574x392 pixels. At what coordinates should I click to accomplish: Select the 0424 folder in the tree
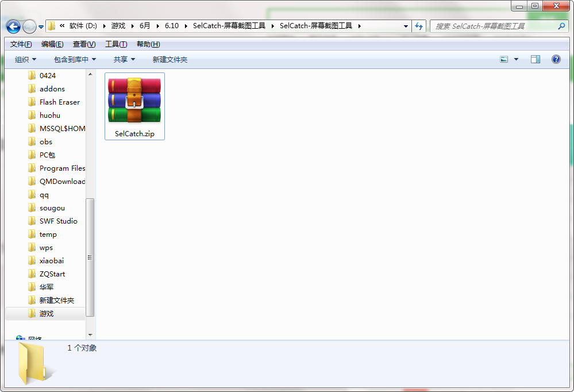48,76
